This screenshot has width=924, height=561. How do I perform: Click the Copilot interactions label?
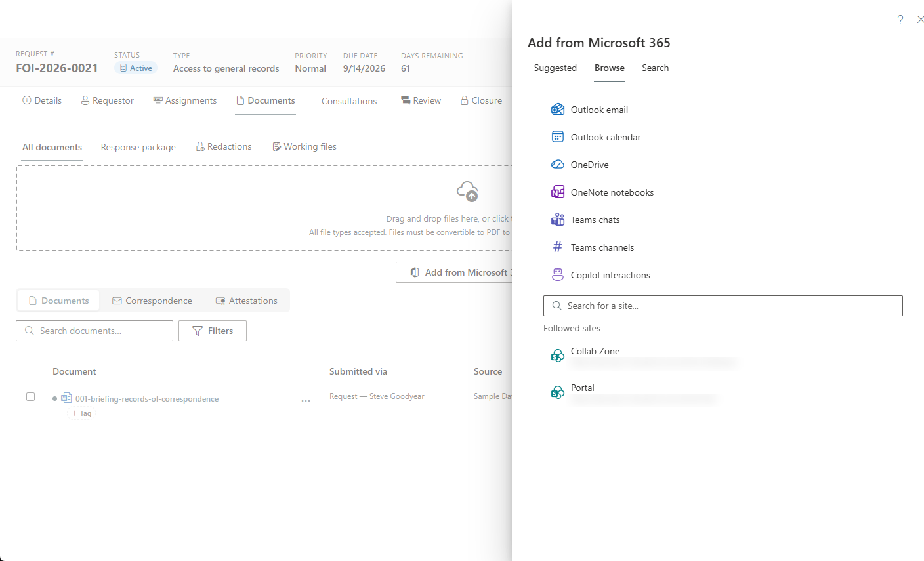tap(610, 275)
